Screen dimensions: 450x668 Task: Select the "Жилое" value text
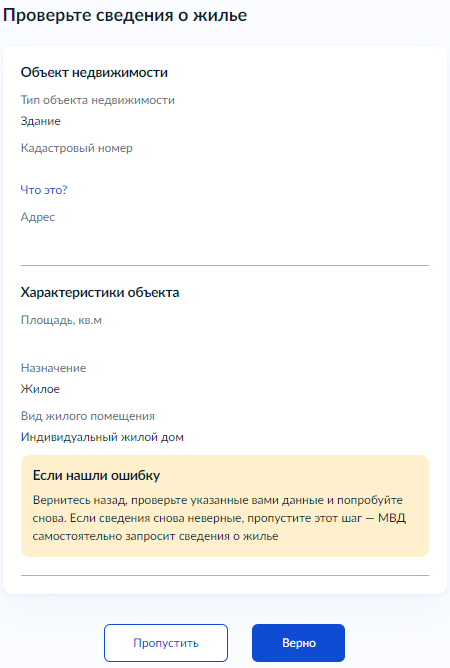point(40,389)
